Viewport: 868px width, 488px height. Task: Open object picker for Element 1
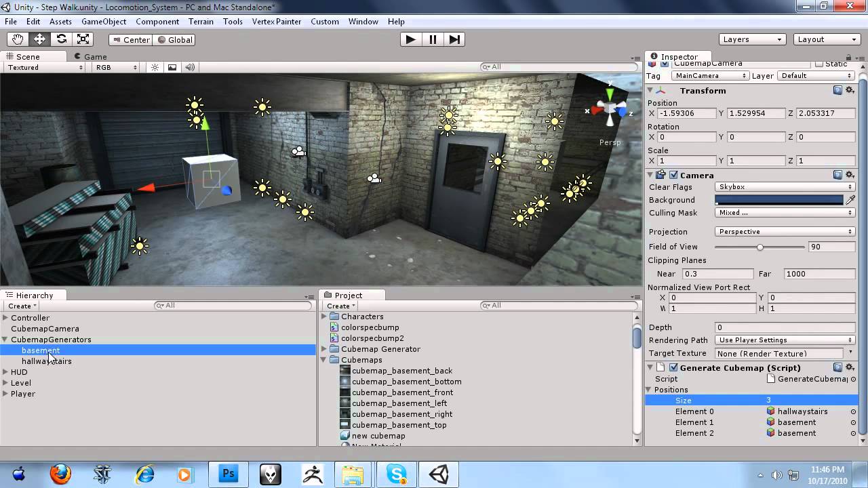click(x=853, y=422)
